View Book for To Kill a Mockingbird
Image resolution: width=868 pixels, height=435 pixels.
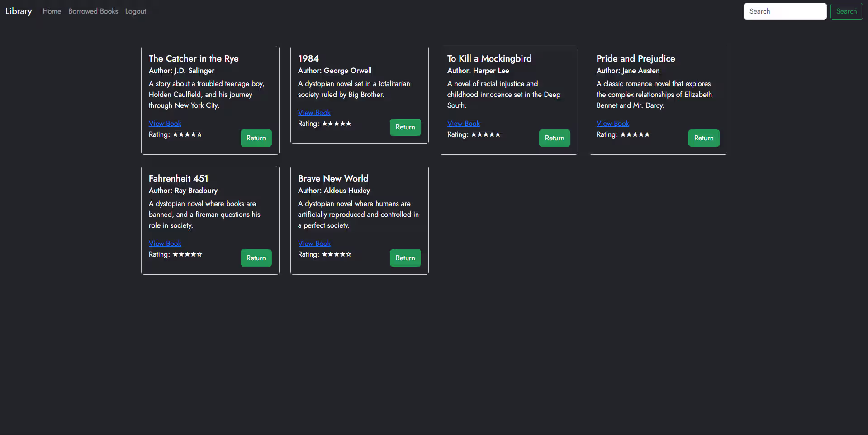[464, 124]
